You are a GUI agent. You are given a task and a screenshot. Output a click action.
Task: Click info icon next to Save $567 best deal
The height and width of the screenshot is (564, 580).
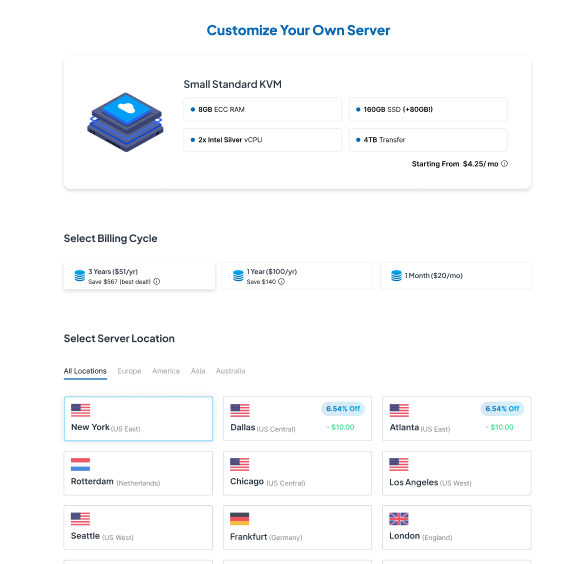[156, 282]
